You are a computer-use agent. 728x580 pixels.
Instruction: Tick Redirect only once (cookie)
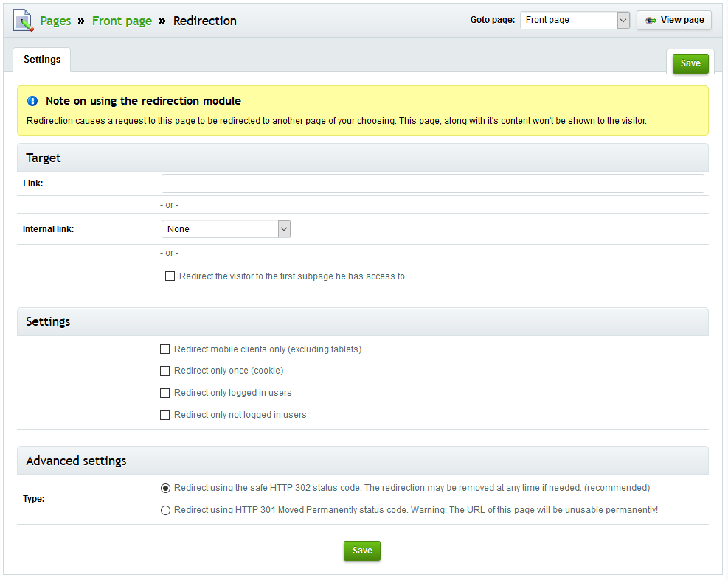pos(164,371)
